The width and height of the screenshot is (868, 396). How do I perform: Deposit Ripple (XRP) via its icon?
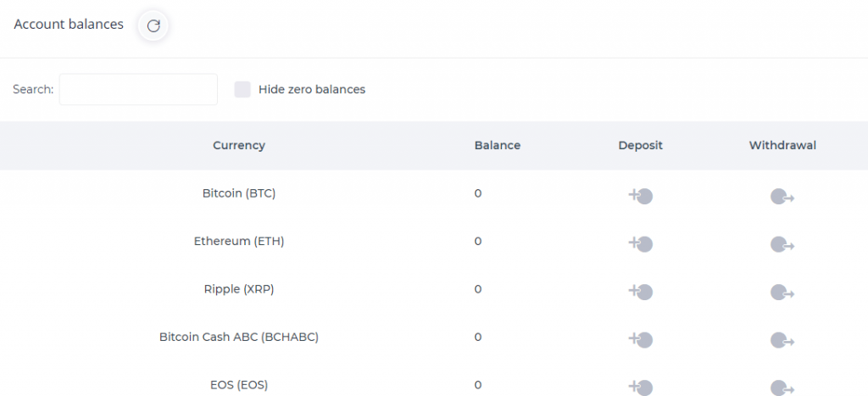pos(641,292)
